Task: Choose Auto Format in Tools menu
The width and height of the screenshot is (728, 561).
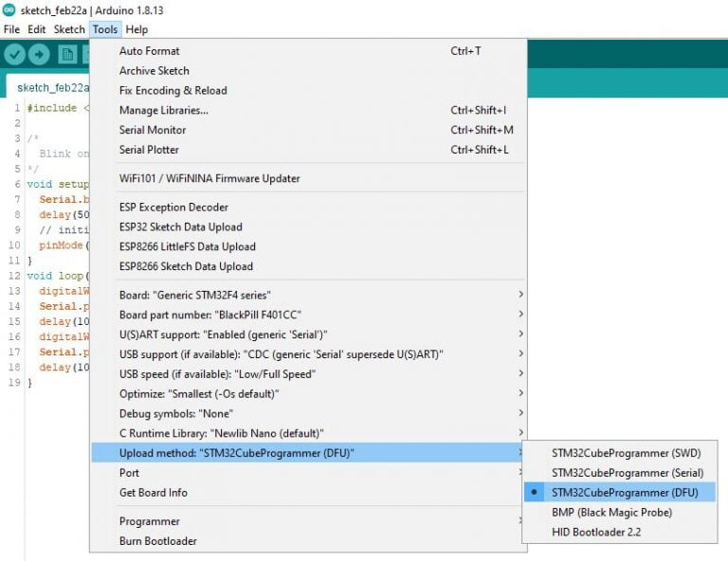Action: 149,51
